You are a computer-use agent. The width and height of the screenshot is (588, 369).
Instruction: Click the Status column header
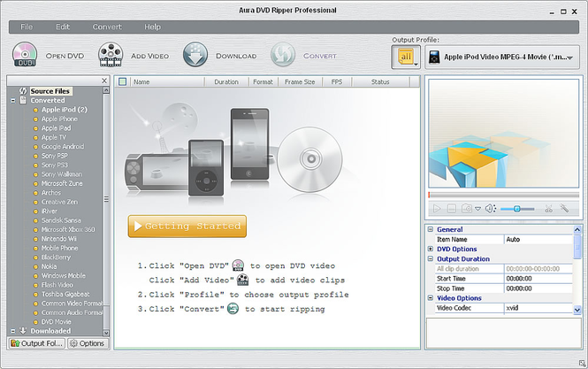tap(380, 81)
